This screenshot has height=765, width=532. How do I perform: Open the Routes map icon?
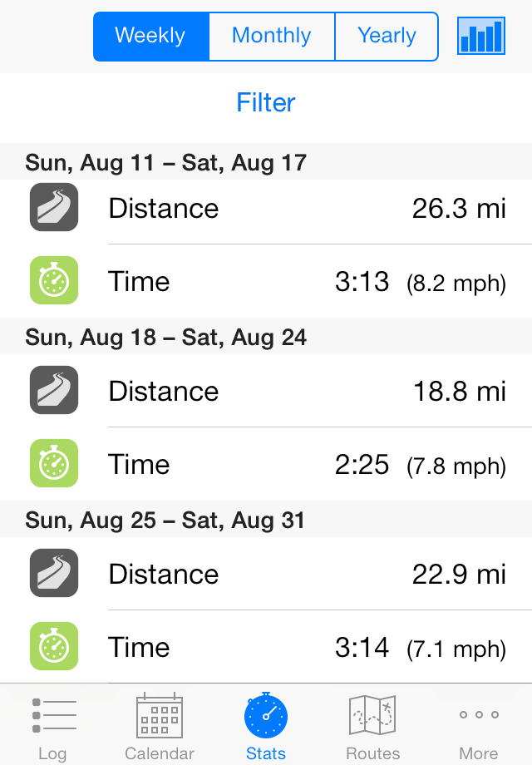372,715
